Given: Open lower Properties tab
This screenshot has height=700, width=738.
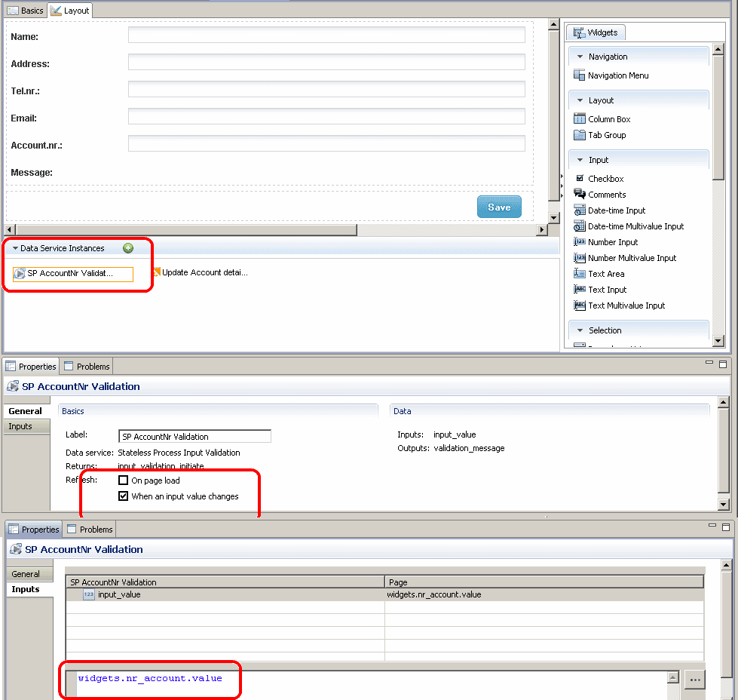Looking at the screenshot, I should [34, 530].
